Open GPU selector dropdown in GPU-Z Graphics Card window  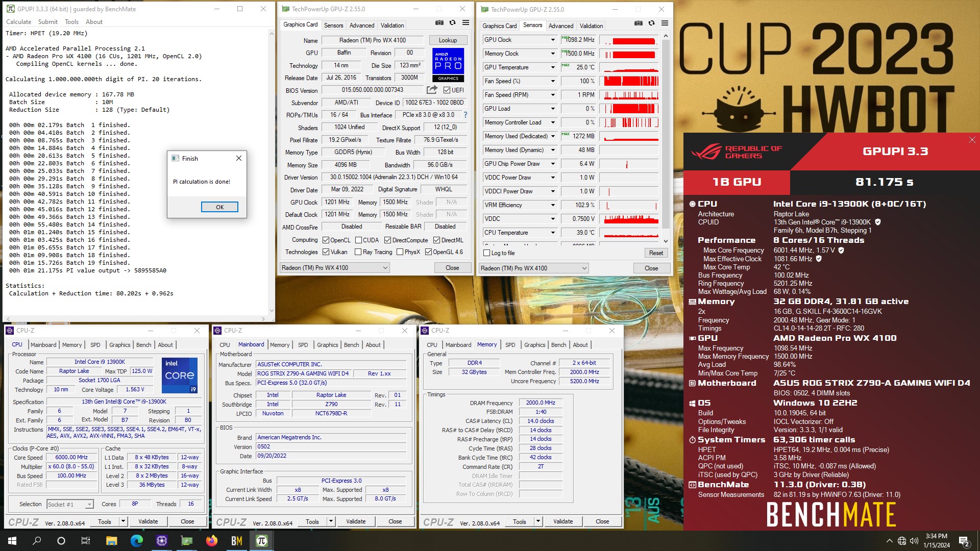point(334,268)
